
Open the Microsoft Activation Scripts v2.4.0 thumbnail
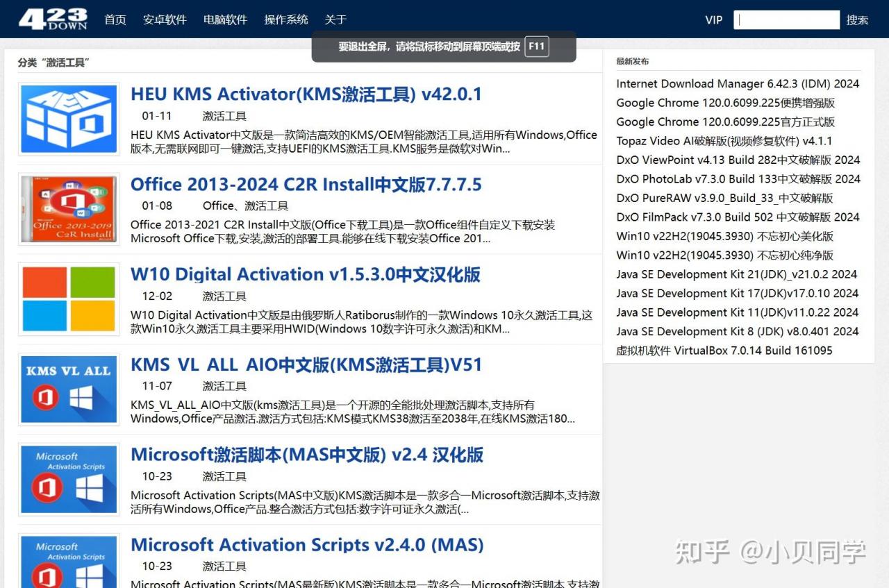point(69,561)
